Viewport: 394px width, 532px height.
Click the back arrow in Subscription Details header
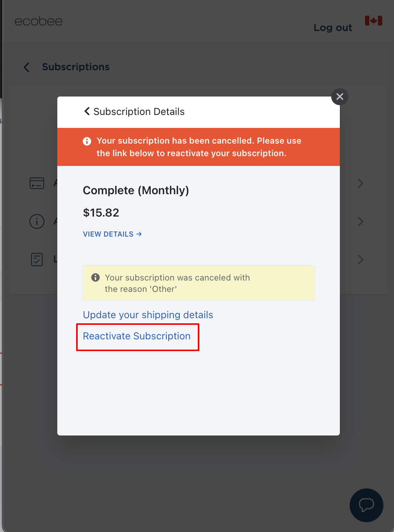[x=87, y=111]
